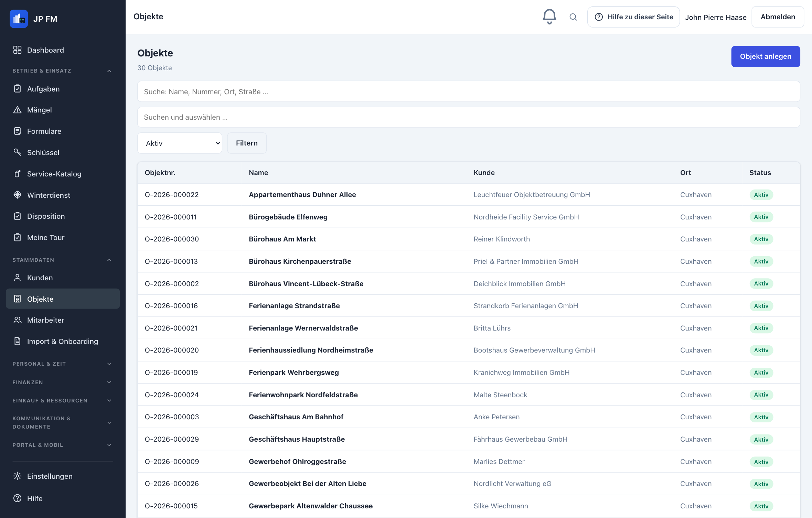Screen dimensions: 812x518
Task: Click the Aufgaben checklist icon
Action: click(17, 89)
